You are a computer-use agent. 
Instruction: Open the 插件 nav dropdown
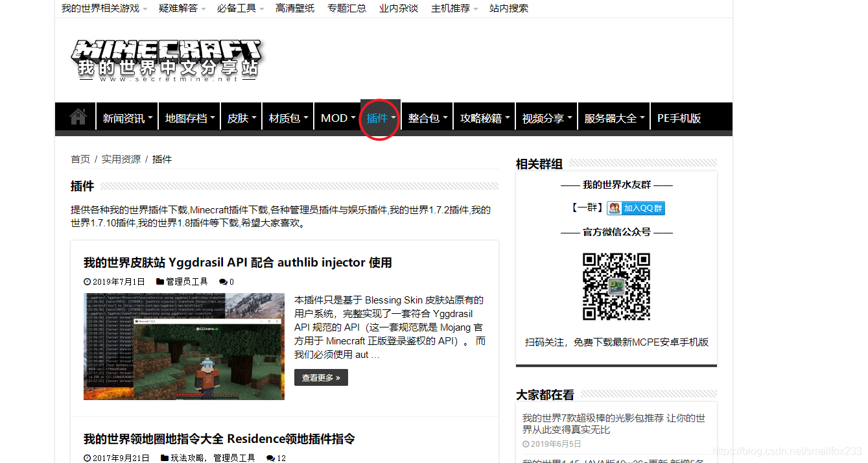click(381, 118)
